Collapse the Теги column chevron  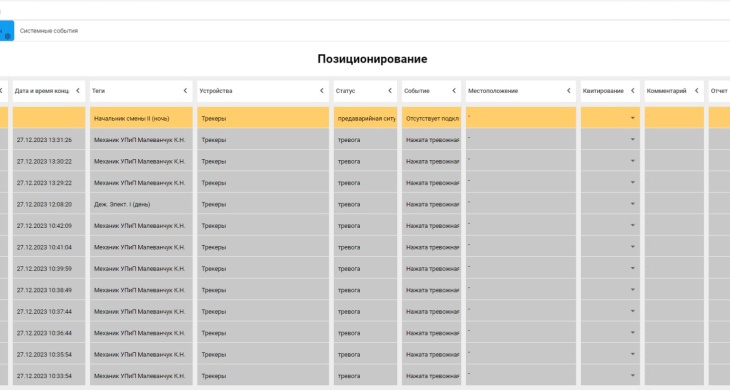pos(185,91)
